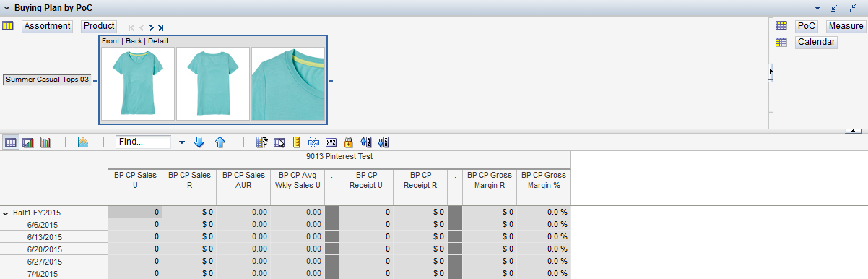This screenshot has height=279, width=868.
Task: Switch to grid and chart view icon
Action: [28, 142]
